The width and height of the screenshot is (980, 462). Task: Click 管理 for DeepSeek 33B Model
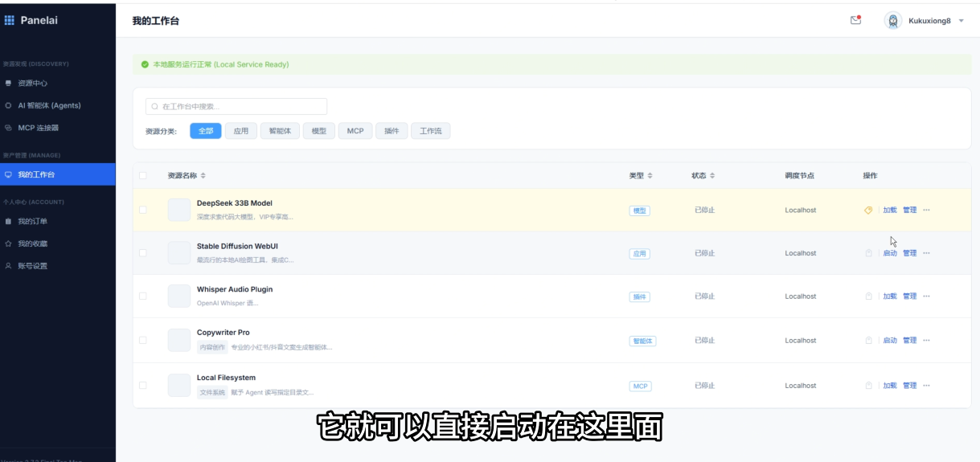pyautogui.click(x=909, y=210)
